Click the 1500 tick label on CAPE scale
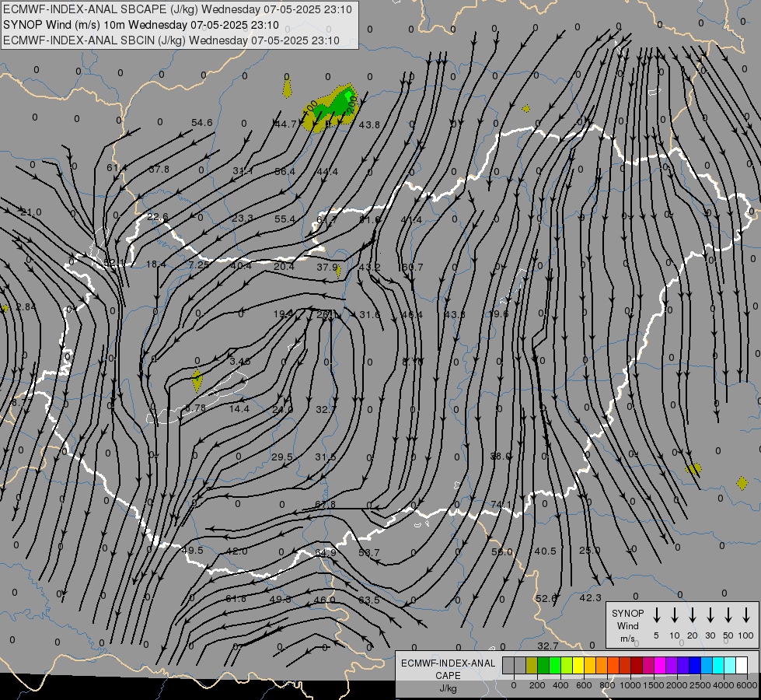 [x=653, y=685]
